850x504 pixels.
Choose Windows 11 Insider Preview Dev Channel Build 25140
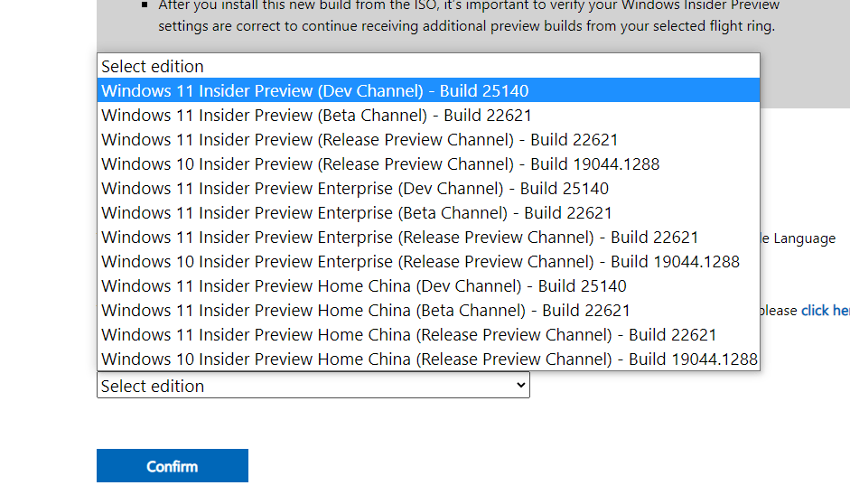(x=314, y=91)
